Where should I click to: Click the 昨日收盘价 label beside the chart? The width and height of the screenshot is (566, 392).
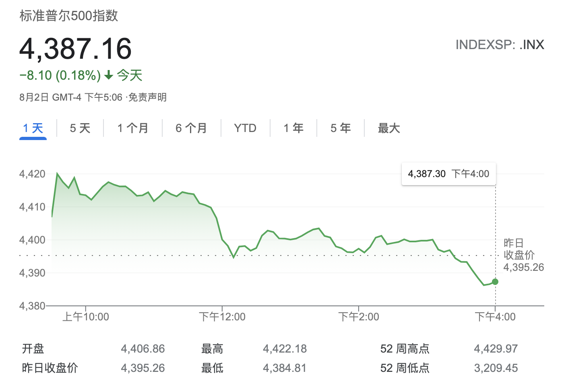(519, 249)
